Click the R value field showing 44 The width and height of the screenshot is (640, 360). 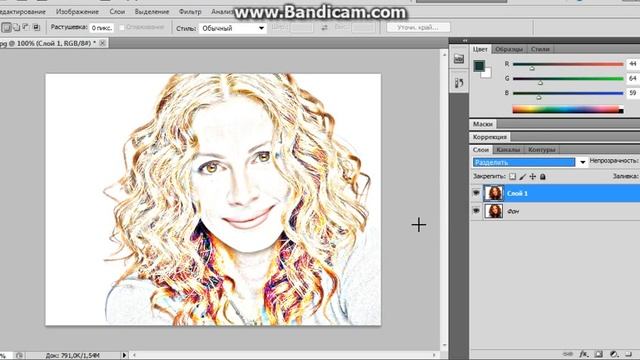633,64
